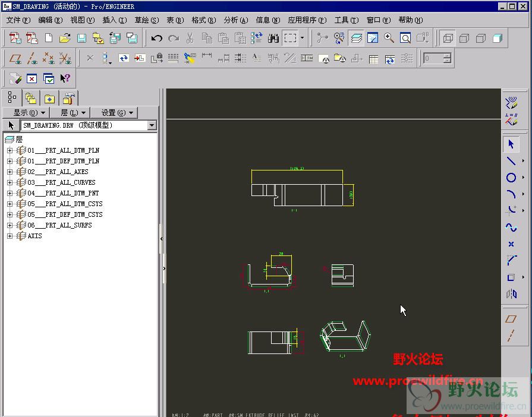Select the circle sketch tool
The height and width of the screenshot is (417, 532).
511,177
